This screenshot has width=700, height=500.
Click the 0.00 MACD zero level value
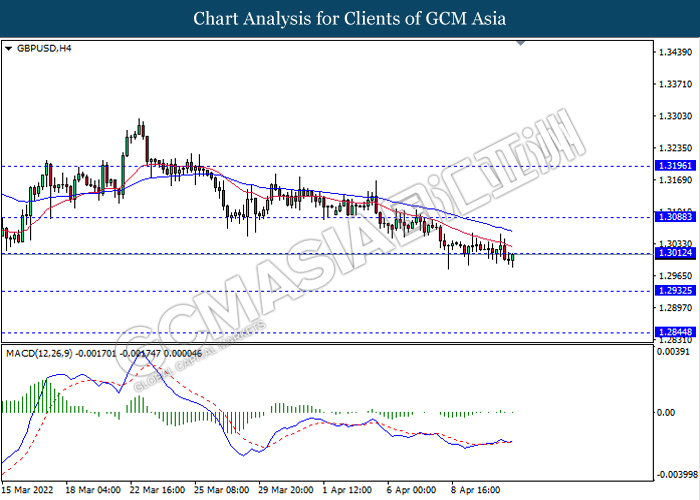666,412
